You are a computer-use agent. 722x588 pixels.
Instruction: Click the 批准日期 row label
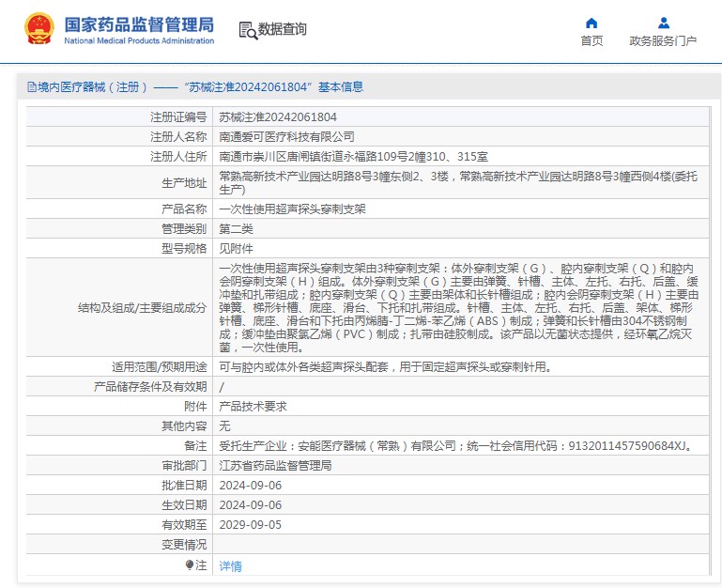(184, 486)
